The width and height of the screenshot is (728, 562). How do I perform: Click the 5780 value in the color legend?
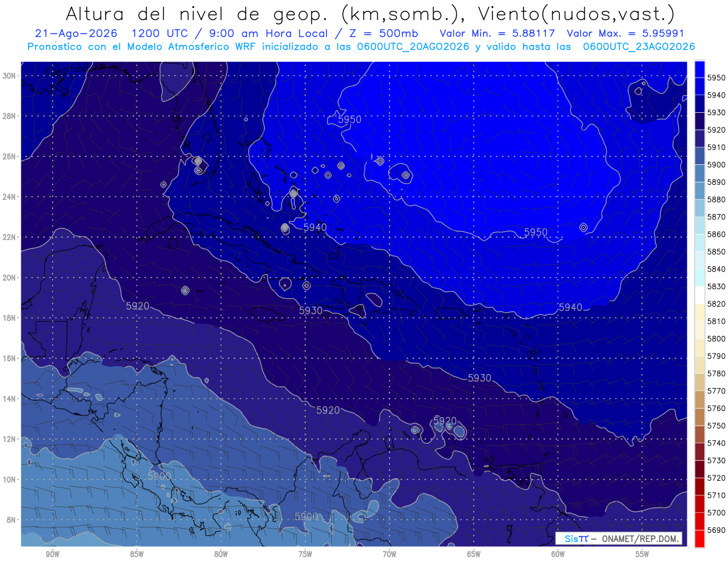coord(716,373)
